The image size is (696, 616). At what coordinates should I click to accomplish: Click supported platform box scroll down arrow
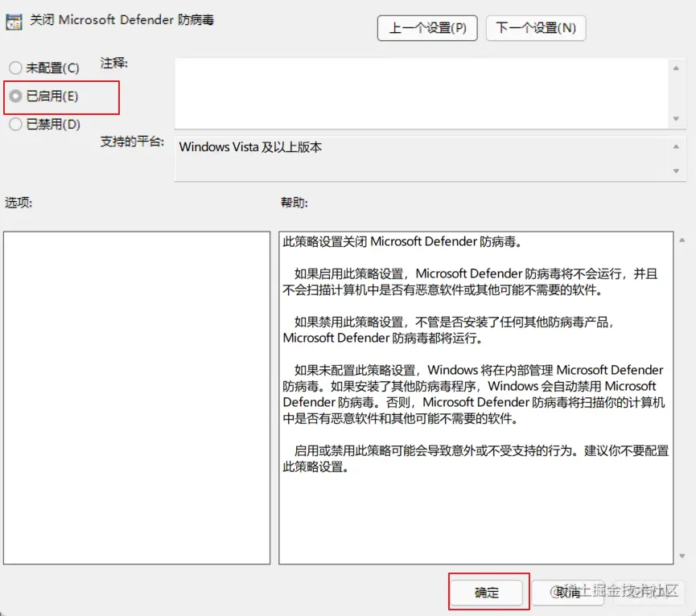tap(676, 170)
